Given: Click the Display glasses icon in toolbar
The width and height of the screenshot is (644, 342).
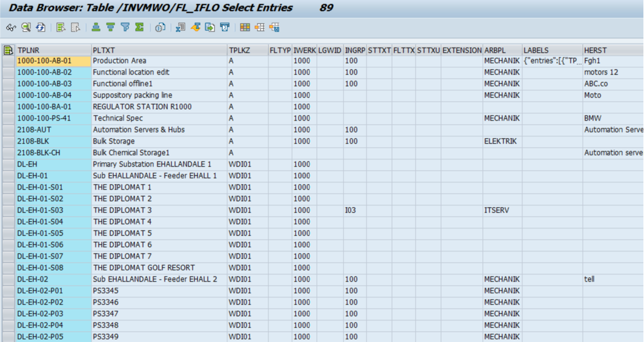Looking at the screenshot, I should tap(11, 27).
